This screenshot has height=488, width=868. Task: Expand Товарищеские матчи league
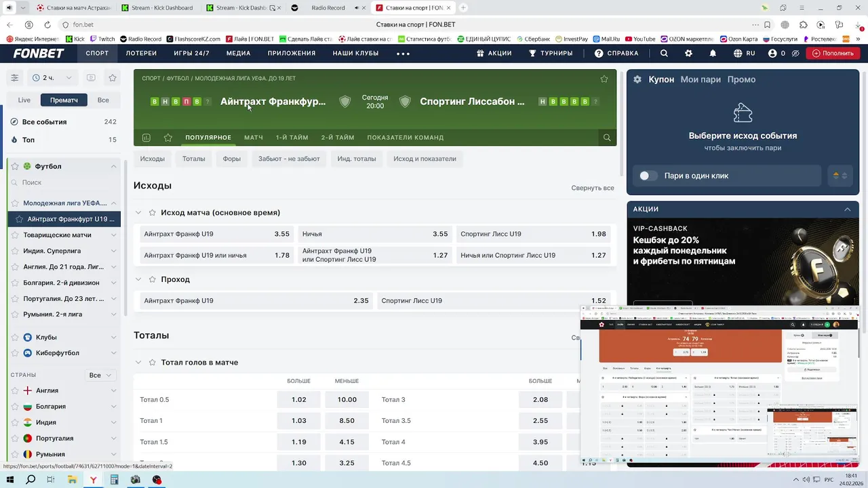coord(113,235)
